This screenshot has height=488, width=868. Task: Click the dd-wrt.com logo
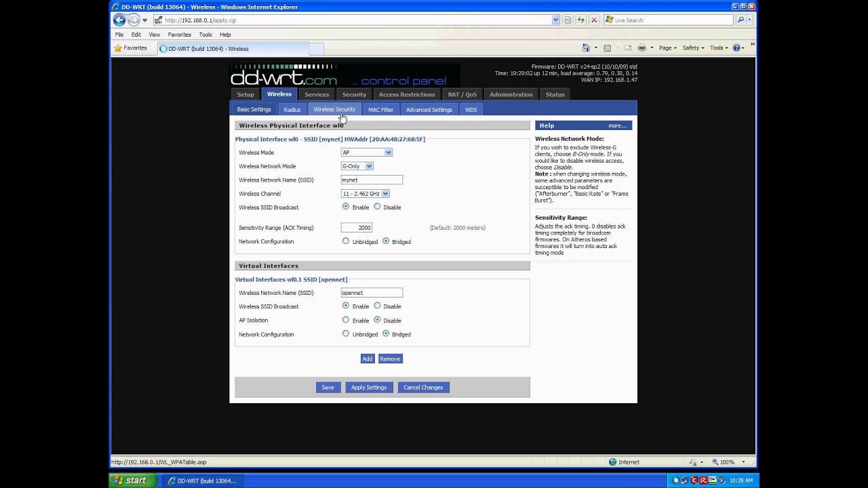pos(283,76)
